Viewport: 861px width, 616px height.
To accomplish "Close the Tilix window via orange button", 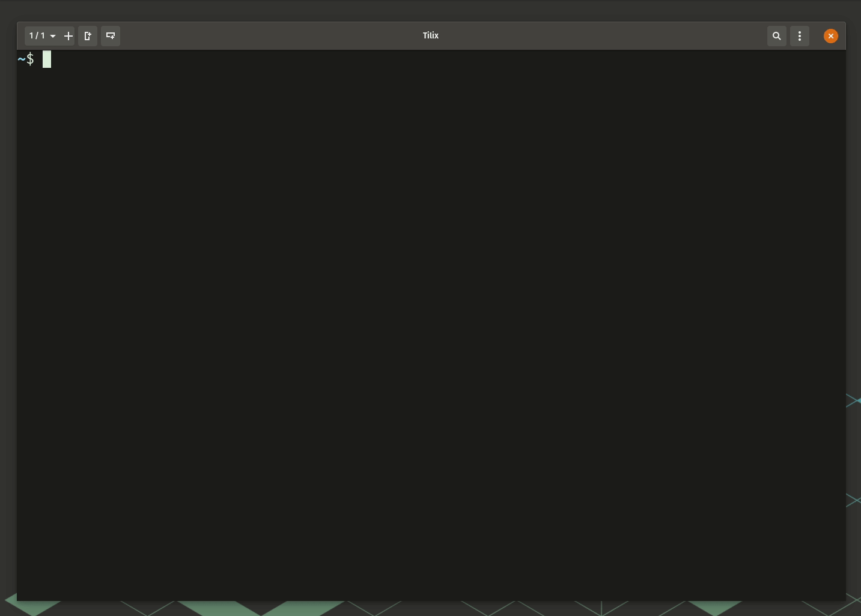I will (831, 36).
